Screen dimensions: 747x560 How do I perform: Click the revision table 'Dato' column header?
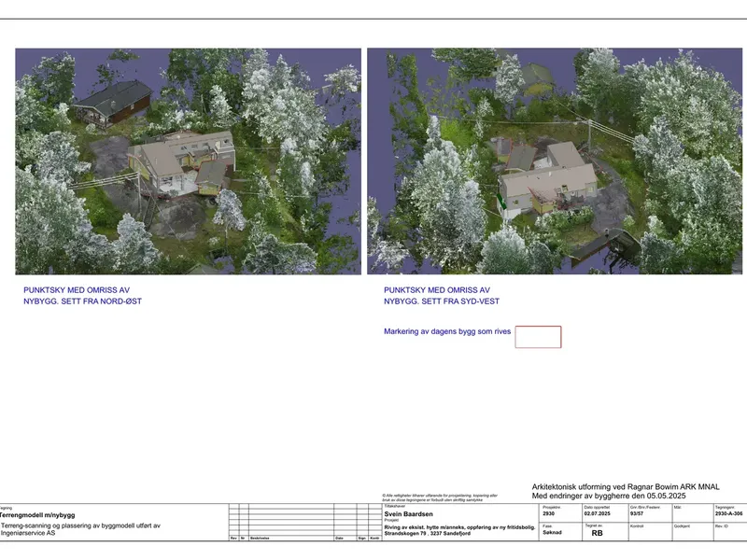coord(339,539)
